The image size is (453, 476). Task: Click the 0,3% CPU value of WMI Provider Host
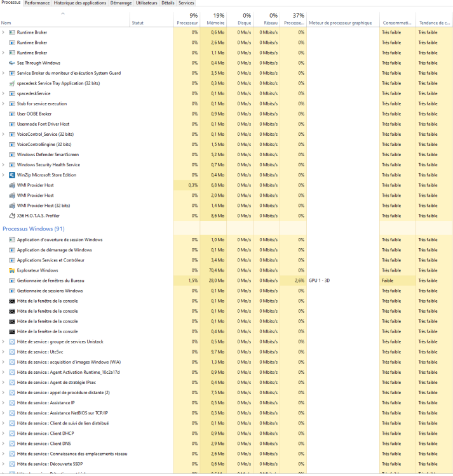[x=193, y=185]
